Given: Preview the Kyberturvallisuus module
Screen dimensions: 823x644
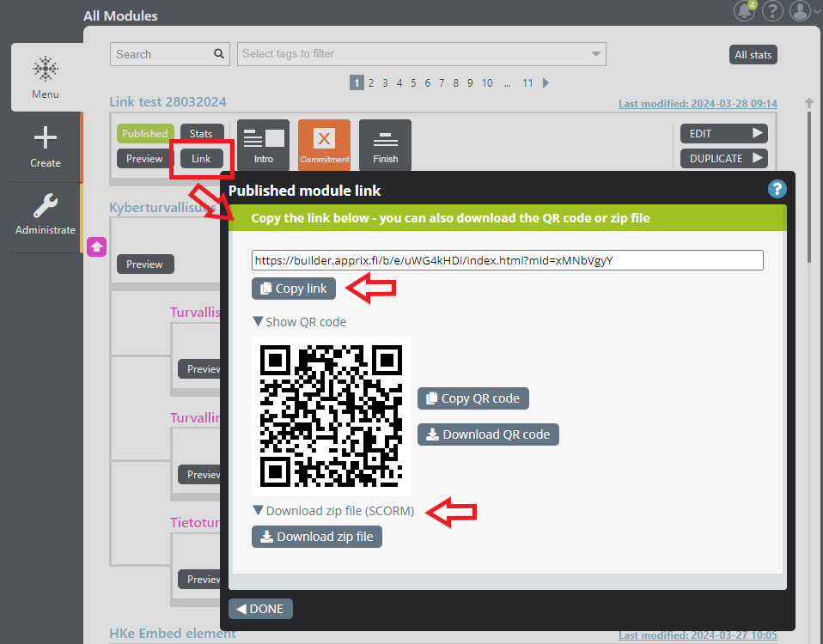Looking at the screenshot, I should point(144,264).
